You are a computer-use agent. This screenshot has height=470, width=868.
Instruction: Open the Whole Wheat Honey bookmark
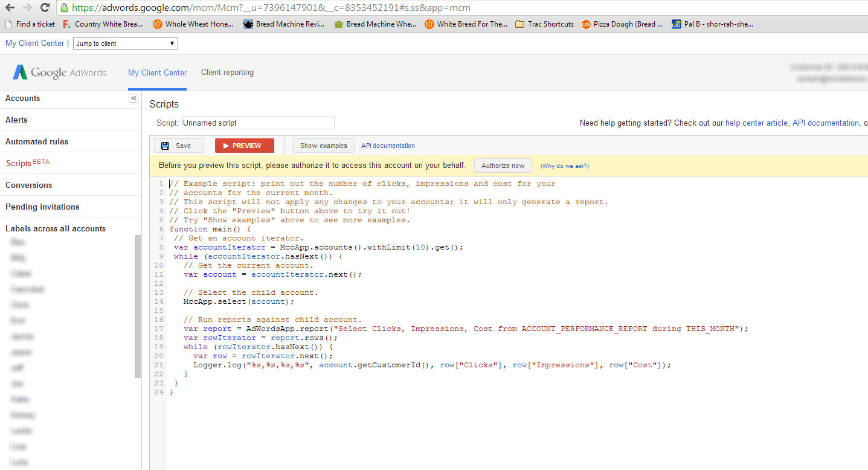[194, 24]
